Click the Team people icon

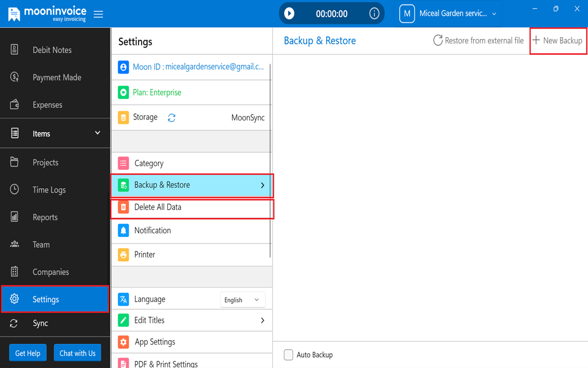[x=14, y=244]
